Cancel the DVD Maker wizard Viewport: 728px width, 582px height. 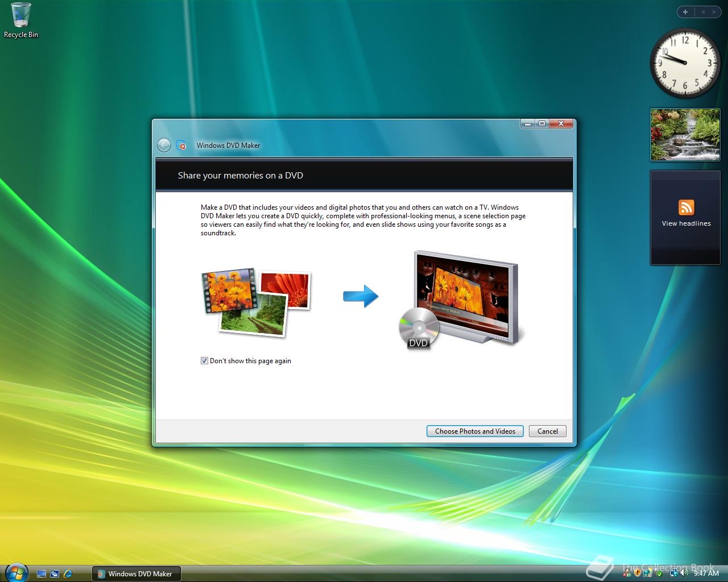click(x=548, y=431)
